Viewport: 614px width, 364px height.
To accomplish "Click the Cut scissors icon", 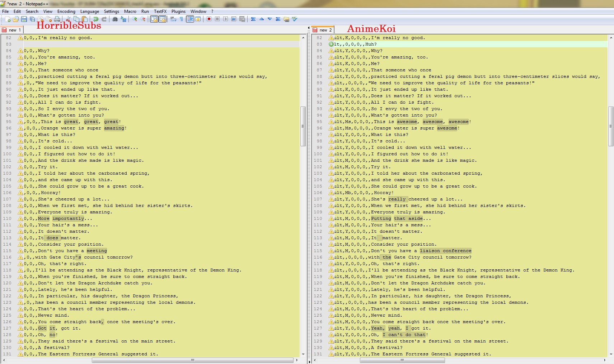I will click(x=68, y=19).
